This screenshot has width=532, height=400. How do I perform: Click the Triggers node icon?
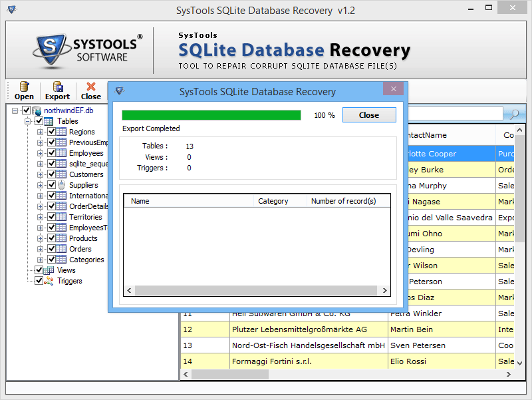tap(49, 281)
